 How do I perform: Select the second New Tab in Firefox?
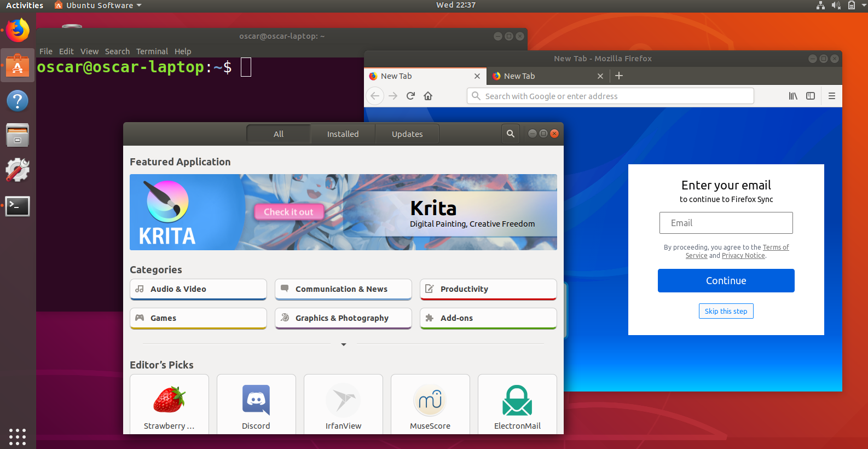coord(548,76)
